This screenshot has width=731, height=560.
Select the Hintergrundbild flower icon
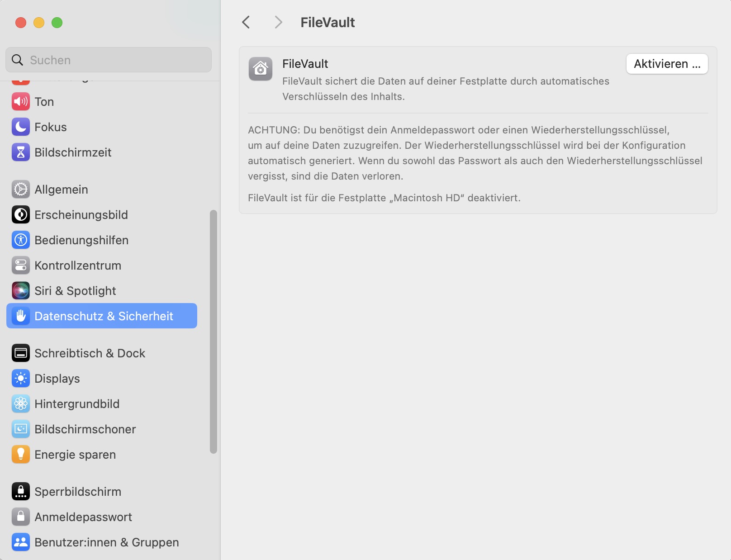pos(21,404)
